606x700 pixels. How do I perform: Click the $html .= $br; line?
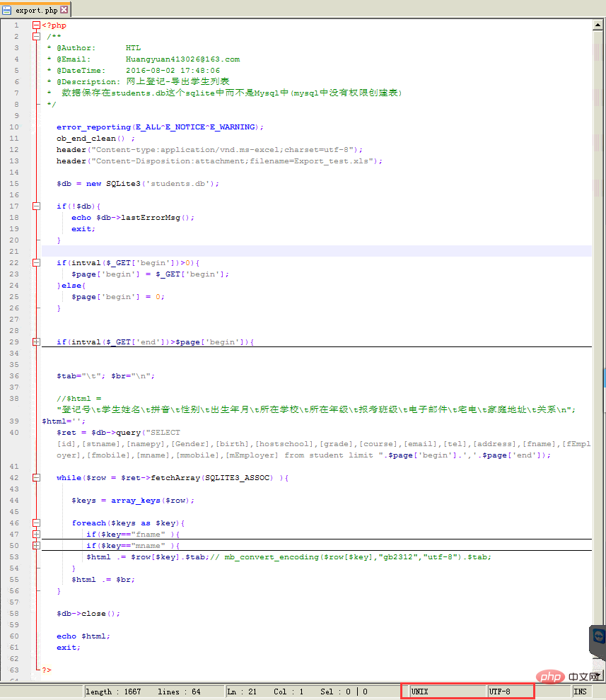[103, 580]
